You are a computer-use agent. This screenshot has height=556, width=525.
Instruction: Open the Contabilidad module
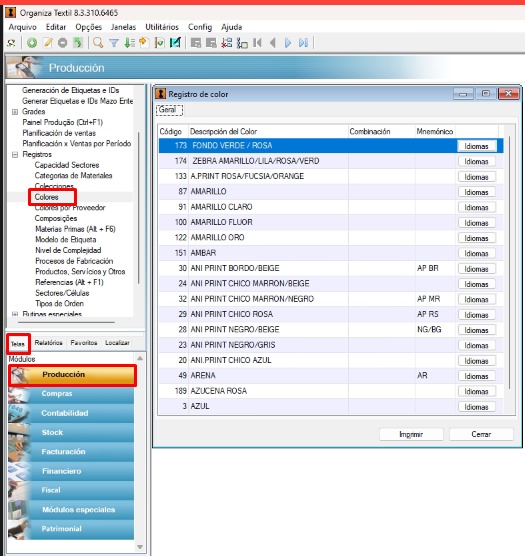[71, 413]
